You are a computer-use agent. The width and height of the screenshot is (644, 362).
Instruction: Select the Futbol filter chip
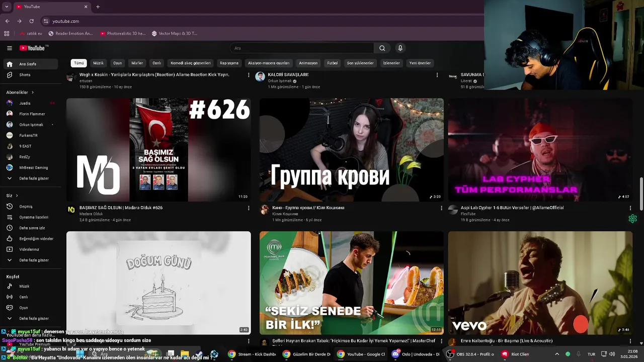coord(333,63)
